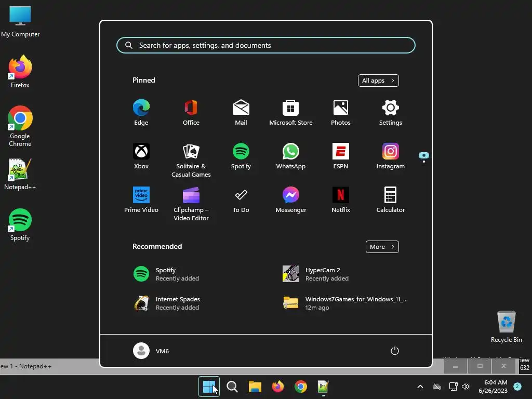The width and height of the screenshot is (532, 399).
Task: Open the ESPN app
Action: [x=341, y=156]
